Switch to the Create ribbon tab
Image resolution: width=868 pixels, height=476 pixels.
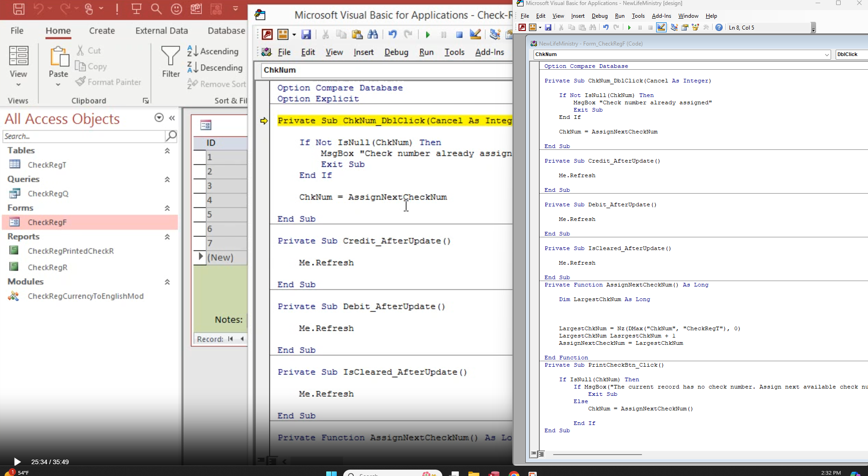pyautogui.click(x=102, y=31)
